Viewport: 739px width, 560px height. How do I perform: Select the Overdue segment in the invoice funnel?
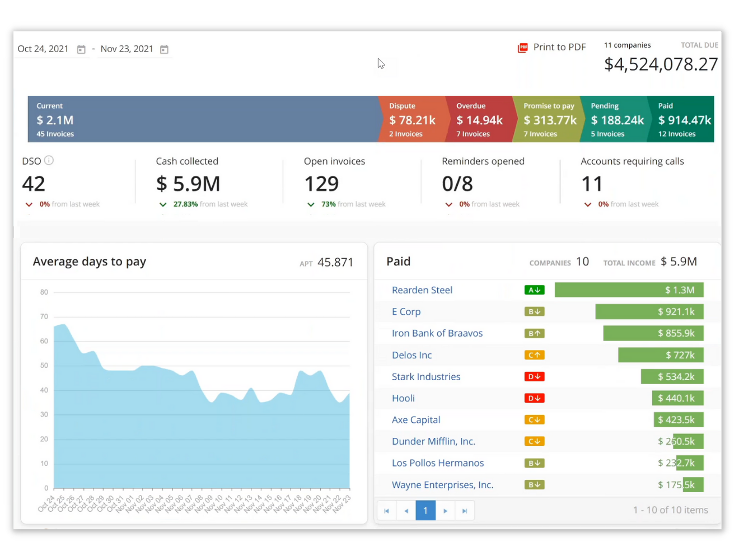480,119
